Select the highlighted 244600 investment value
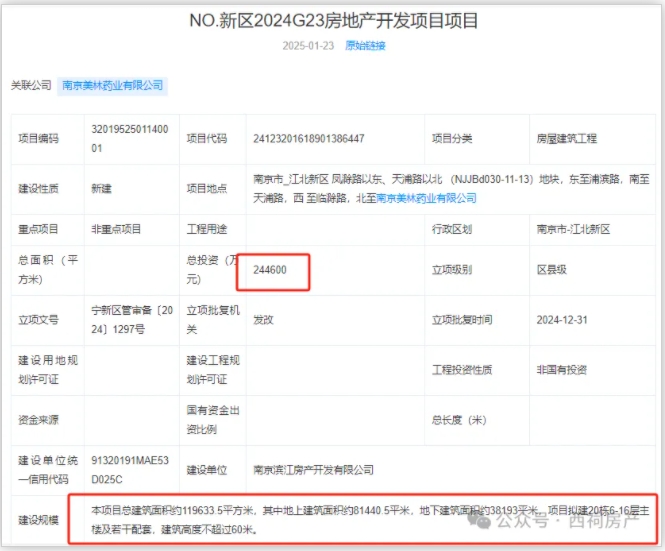 273,270
